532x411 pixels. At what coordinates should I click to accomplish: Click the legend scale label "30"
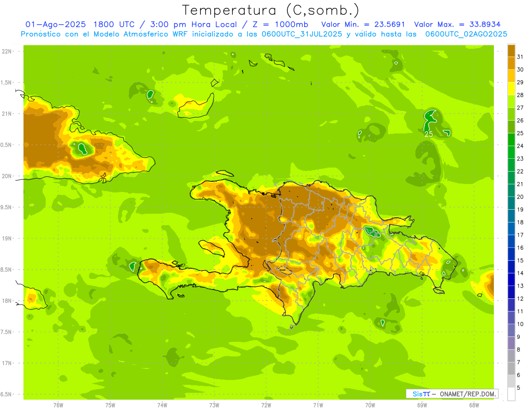(x=520, y=70)
